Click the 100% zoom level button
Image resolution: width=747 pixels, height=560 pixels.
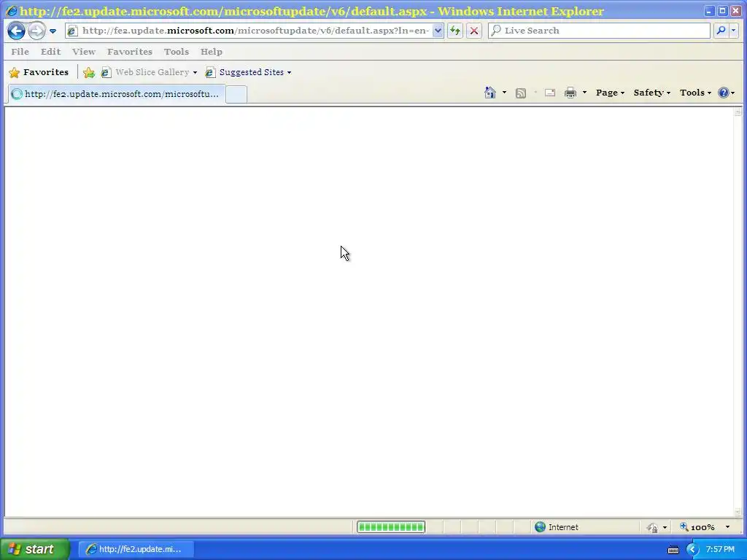click(x=697, y=527)
